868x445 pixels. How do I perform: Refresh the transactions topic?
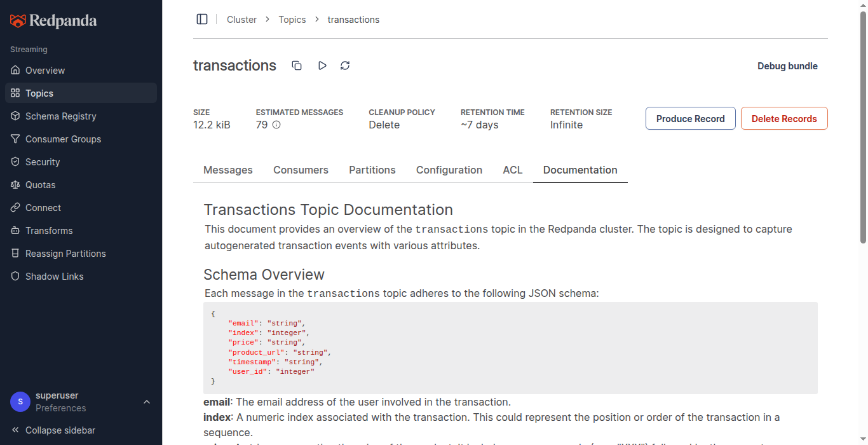pos(345,65)
